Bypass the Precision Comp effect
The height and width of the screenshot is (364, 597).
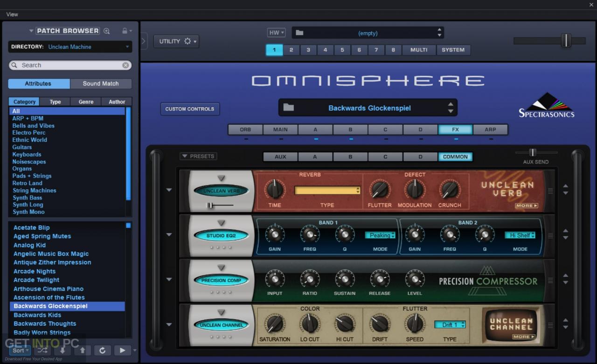click(x=221, y=281)
